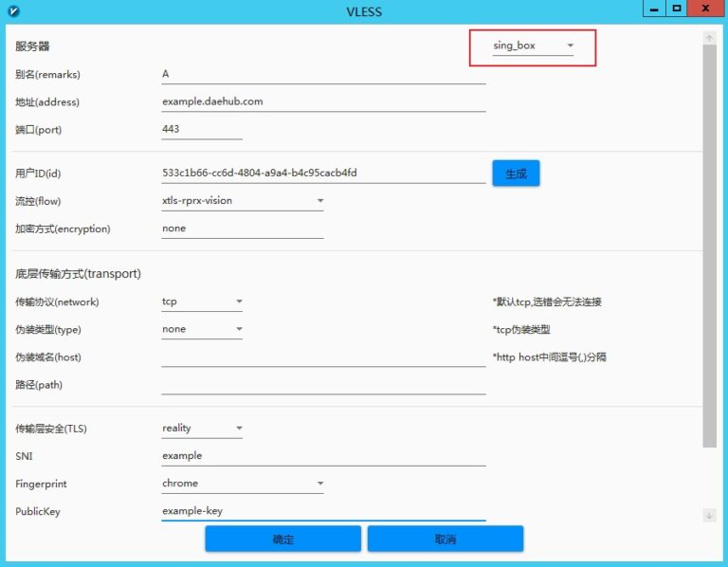Expand the TLS dropdown set to reality
The image size is (728, 567).
pyautogui.click(x=202, y=429)
